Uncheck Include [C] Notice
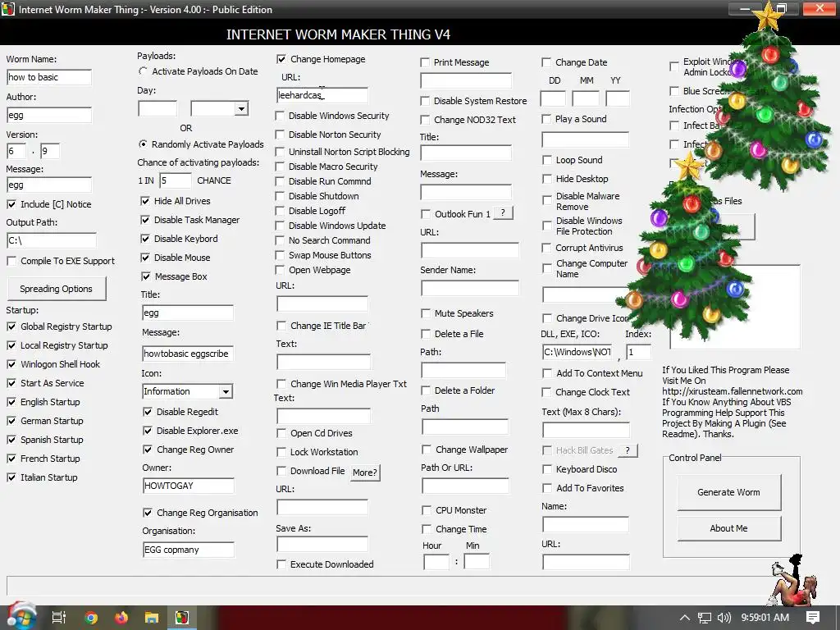The width and height of the screenshot is (840, 630). (11, 204)
